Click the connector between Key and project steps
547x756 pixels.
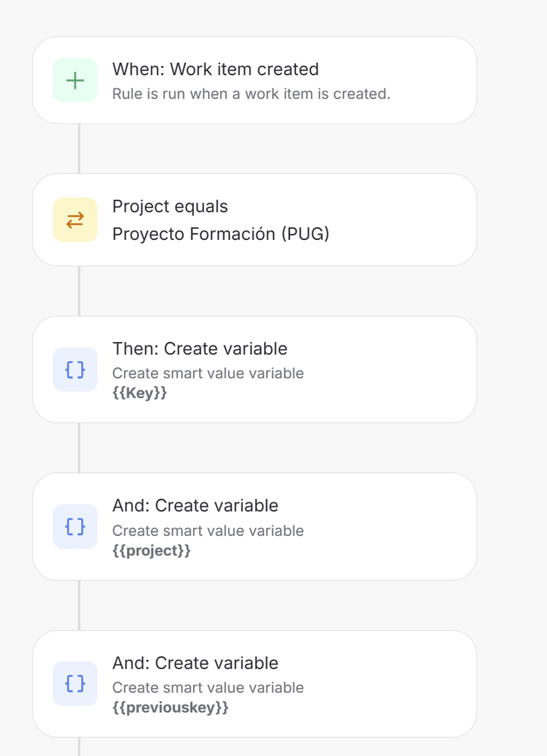79,448
